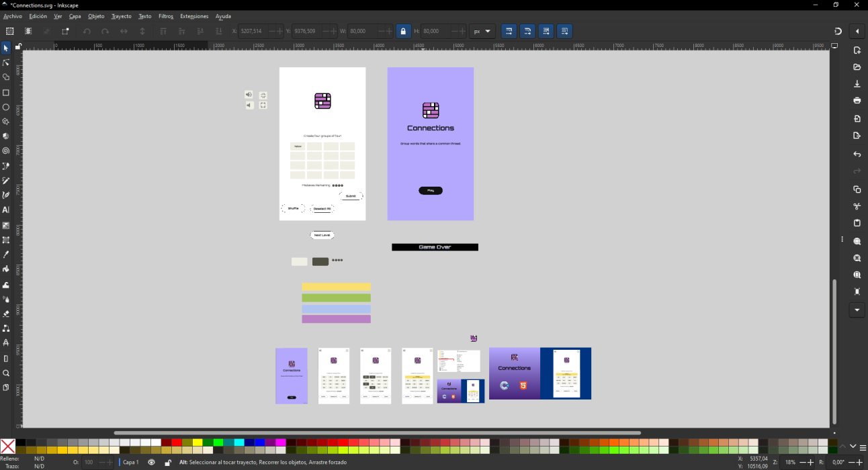Screen dimensions: 868x470
Task: Select the Shape Builder tool
Action: (x=6, y=77)
